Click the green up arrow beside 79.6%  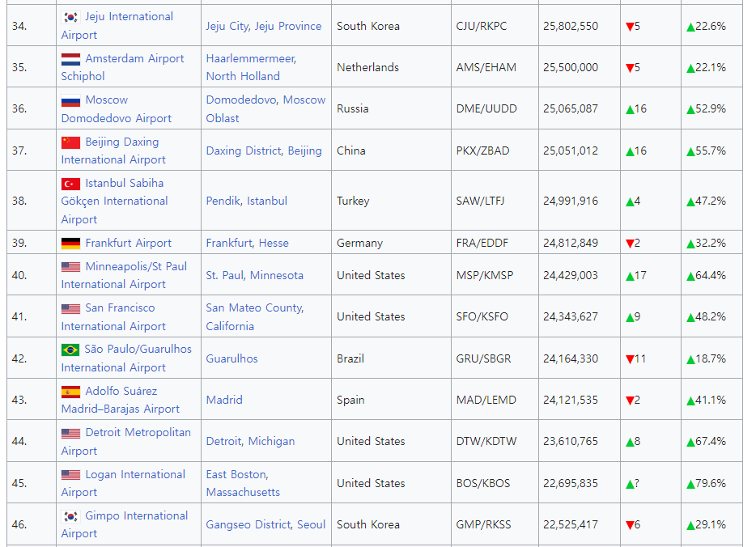tap(690, 484)
